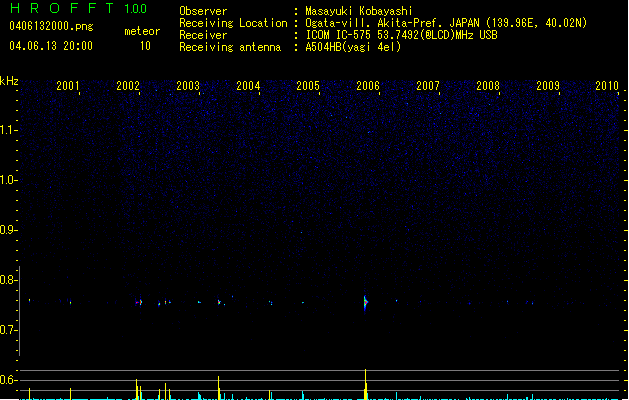Click the Receiving Location label
Viewport: 629px width, 400px height.
(x=233, y=23)
